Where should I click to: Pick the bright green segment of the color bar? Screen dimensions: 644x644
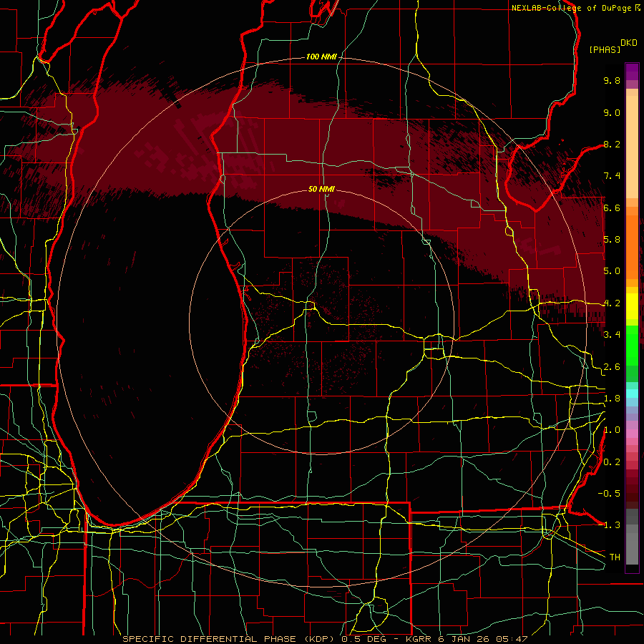(632, 345)
